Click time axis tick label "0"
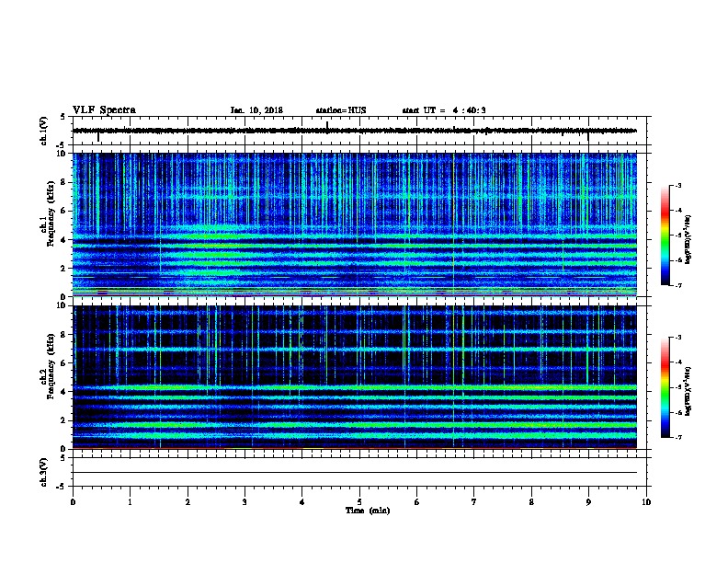 pyautogui.click(x=73, y=502)
